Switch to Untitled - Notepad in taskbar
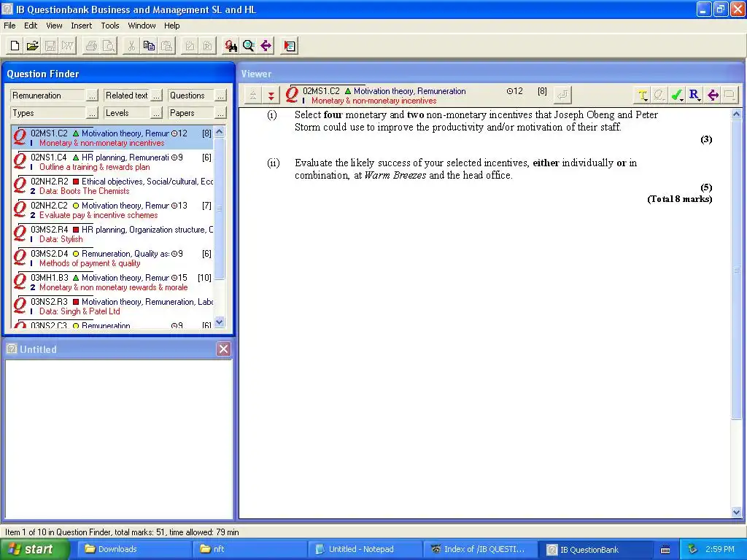 365,549
